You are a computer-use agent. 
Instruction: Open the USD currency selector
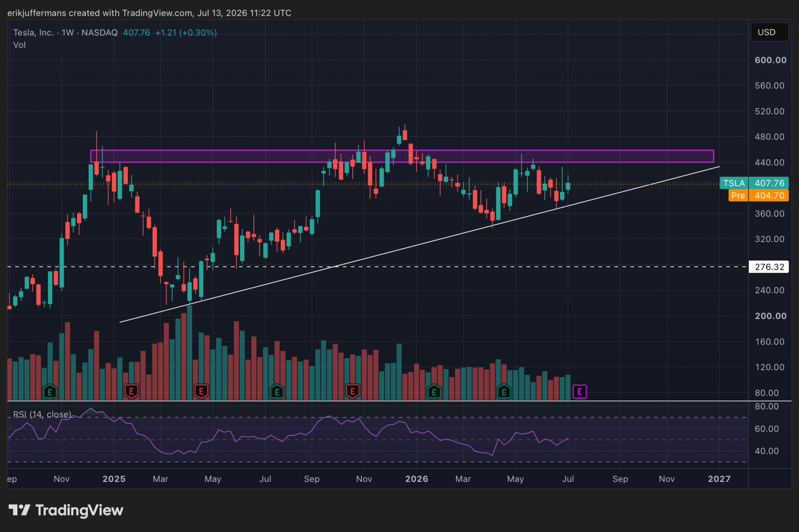click(x=770, y=32)
